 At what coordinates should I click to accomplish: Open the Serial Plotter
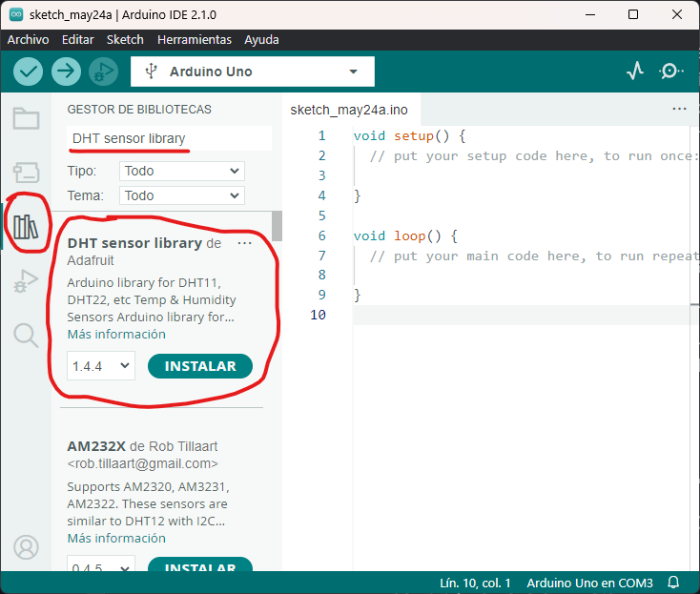click(x=636, y=72)
